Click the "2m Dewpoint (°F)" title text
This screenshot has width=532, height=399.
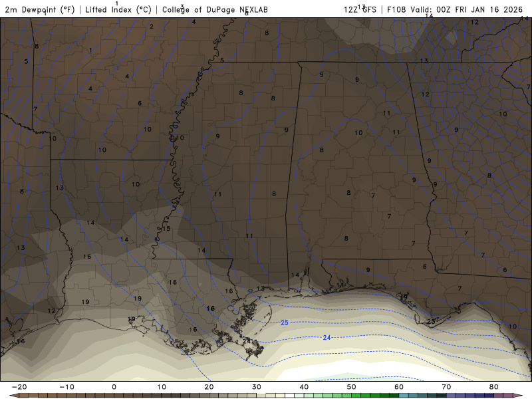pyautogui.click(x=40, y=9)
